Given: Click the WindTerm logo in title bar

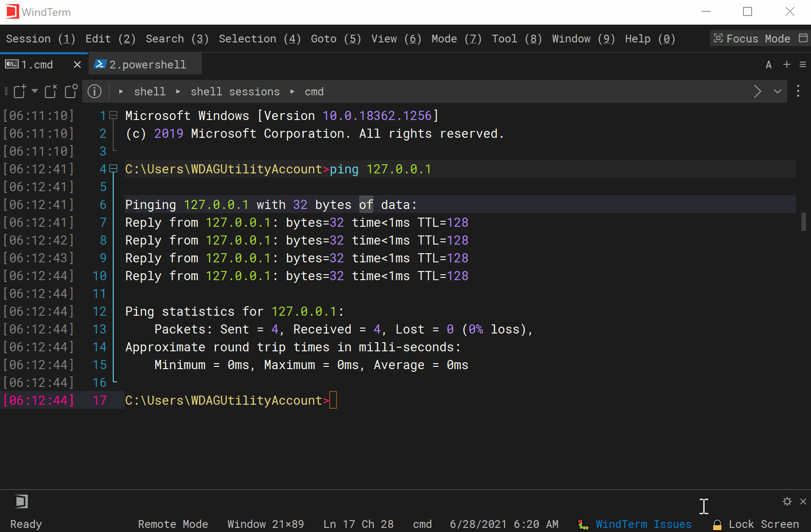Looking at the screenshot, I should [12, 11].
